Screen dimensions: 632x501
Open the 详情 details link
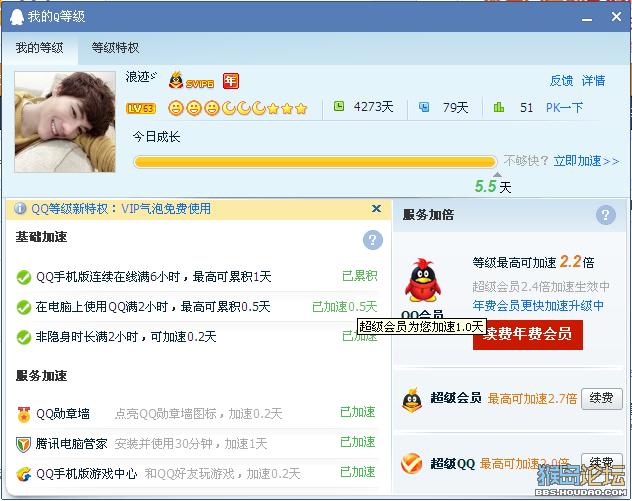pos(593,81)
